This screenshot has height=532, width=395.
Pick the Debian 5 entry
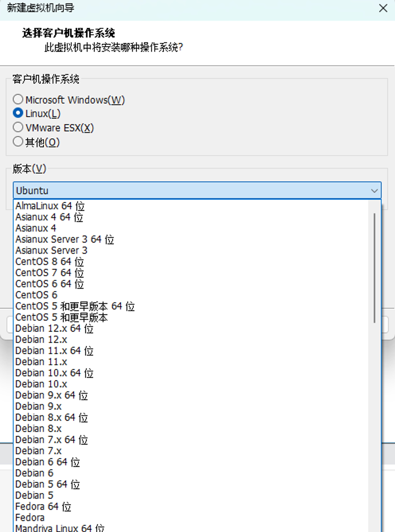coord(191,495)
